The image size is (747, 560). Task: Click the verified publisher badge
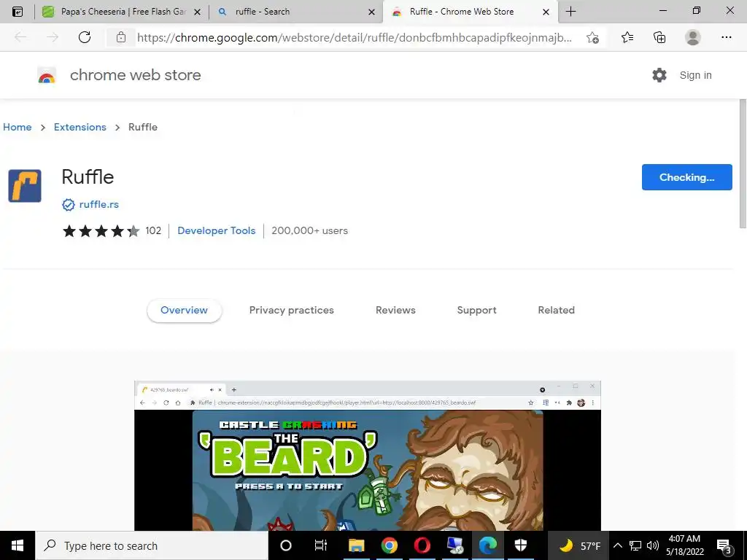pyautogui.click(x=69, y=204)
